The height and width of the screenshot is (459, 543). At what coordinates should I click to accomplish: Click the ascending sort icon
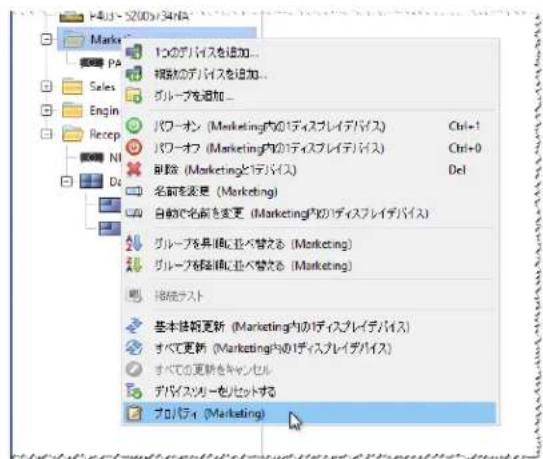pos(134,243)
